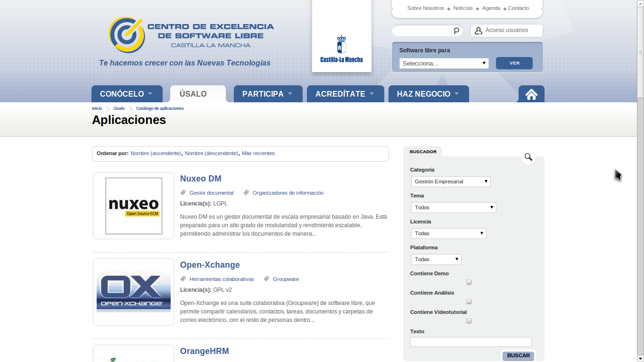Click the tag icon before Herramientas colaborativas
The image size is (644, 362).
183,279
